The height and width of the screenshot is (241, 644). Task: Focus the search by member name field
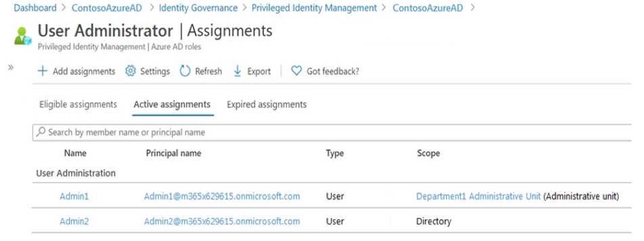[x=332, y=132]
